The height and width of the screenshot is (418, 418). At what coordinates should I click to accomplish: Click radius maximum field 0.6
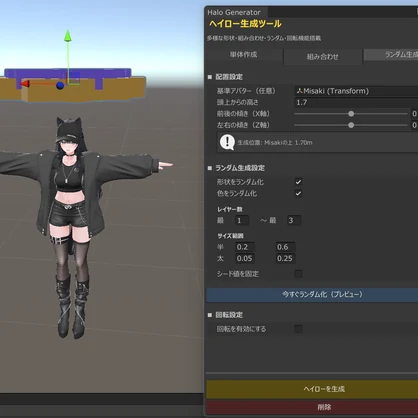click(286, 247)
